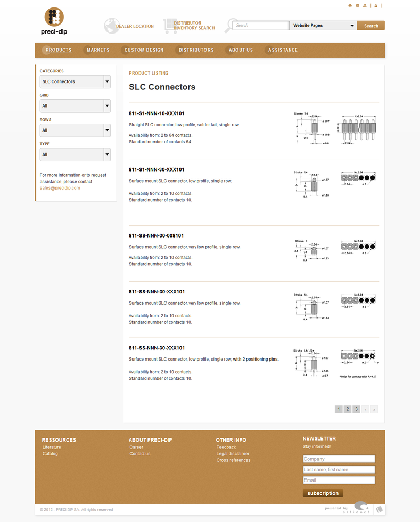Screen dimensions: 420x522
Task: Click the page-curl icon in footer corner
Action: (x=380, y=509)
